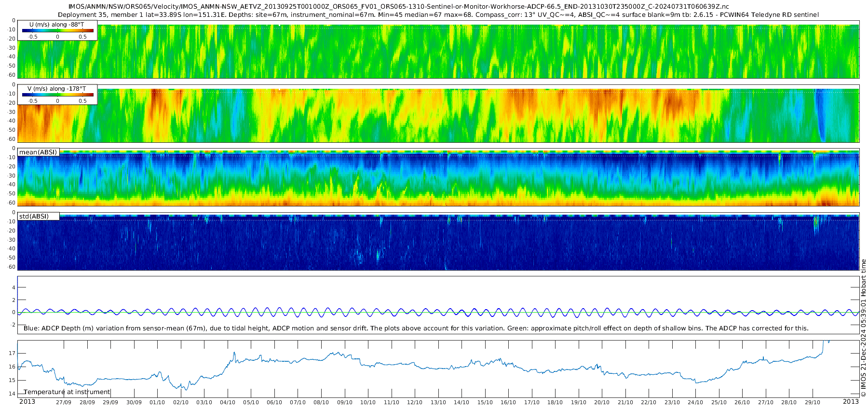The image size is (868, 410).
Task: Click the '25/10' date tick label
Action: 719,402
